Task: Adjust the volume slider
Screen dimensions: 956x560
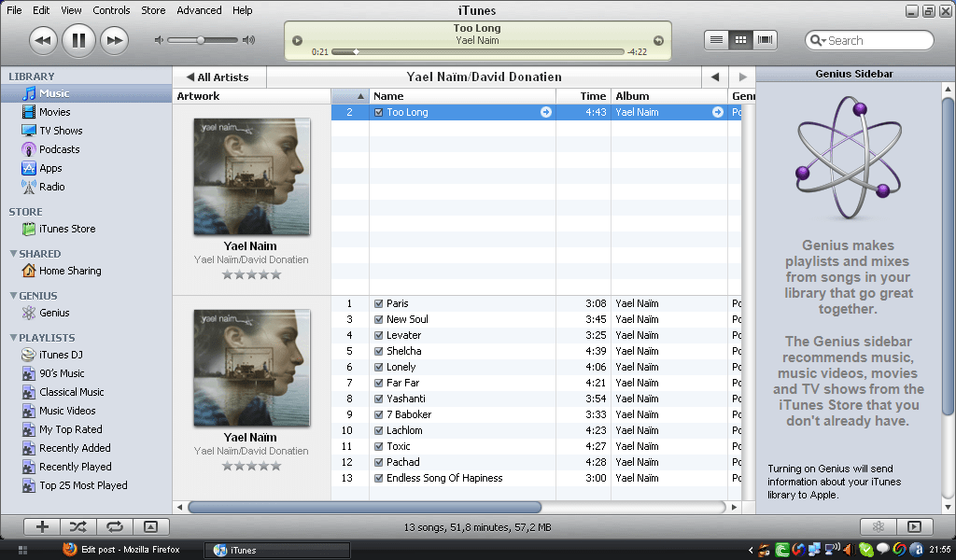Action: point(201,40)
